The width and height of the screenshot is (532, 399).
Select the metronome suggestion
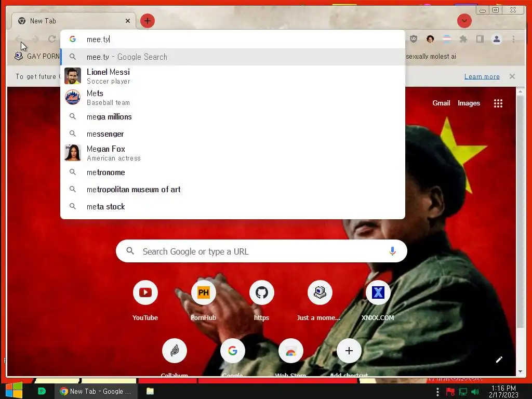point(233,172)
